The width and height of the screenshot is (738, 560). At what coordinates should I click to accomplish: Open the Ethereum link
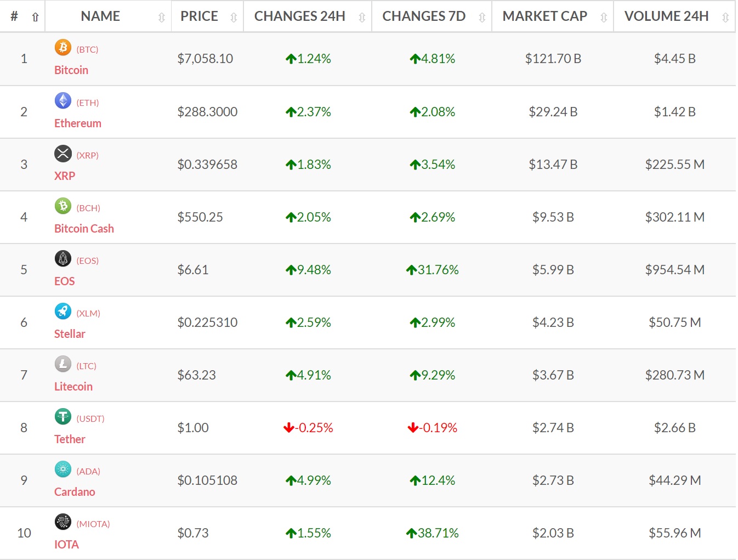coord(78,123)
